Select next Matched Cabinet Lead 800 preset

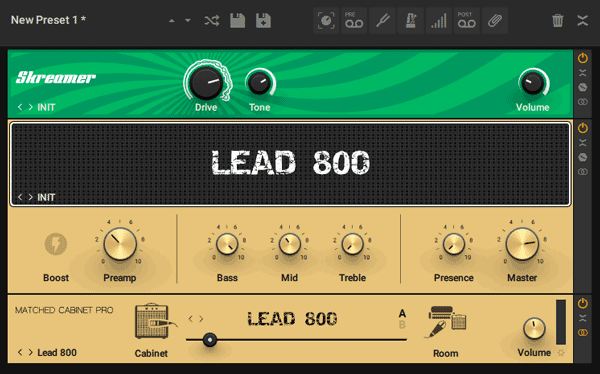pyautogui.click(x=30, y=352)
